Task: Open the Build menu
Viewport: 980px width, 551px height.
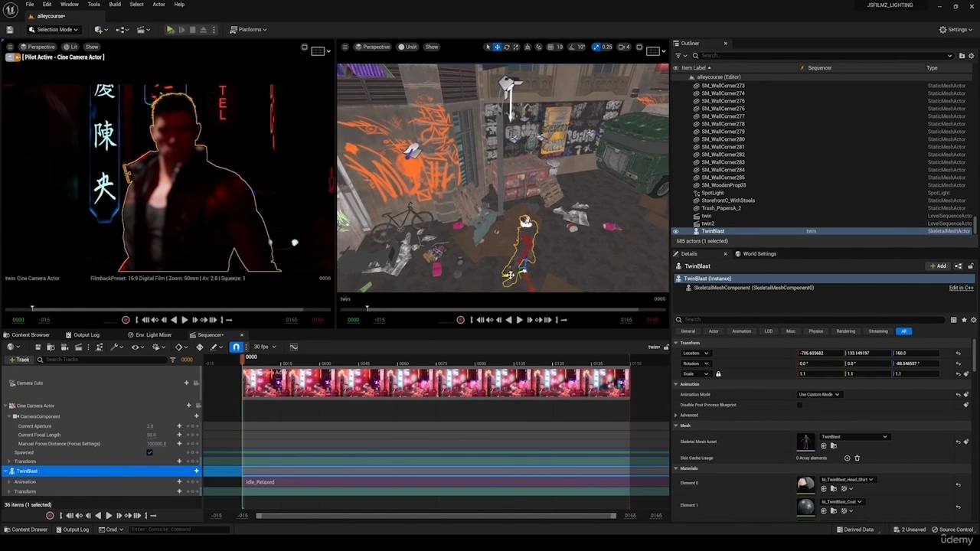Action: click(x=114, y=5)
